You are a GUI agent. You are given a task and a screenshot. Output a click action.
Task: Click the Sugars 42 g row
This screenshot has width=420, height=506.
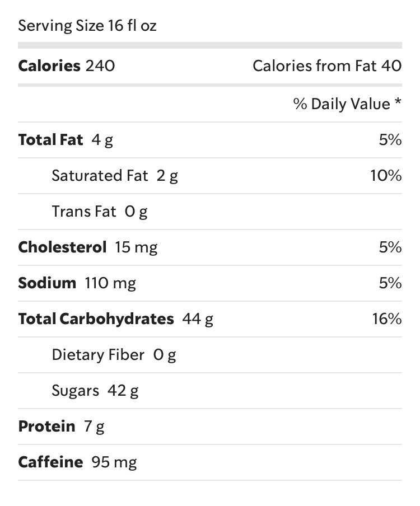point(210,391)
